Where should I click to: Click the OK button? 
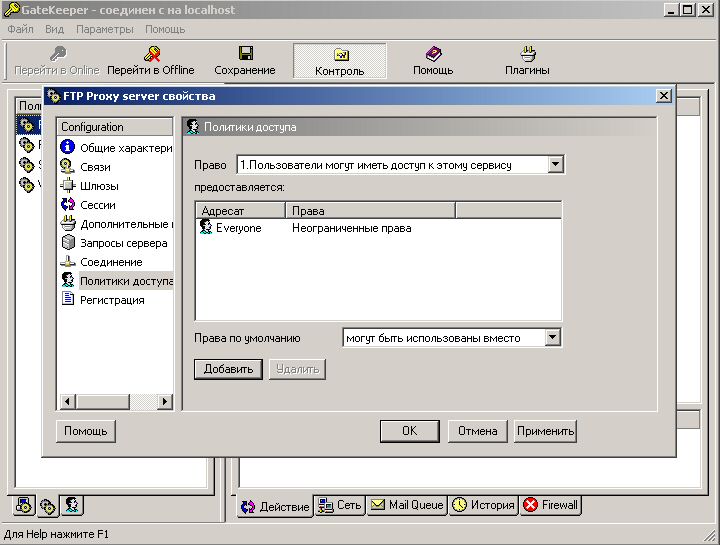(x=410, y=431)
